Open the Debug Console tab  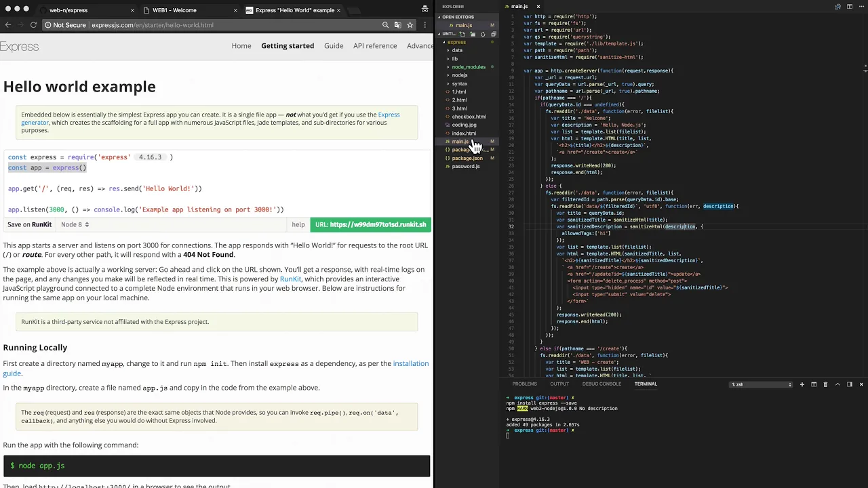(601, 384)
